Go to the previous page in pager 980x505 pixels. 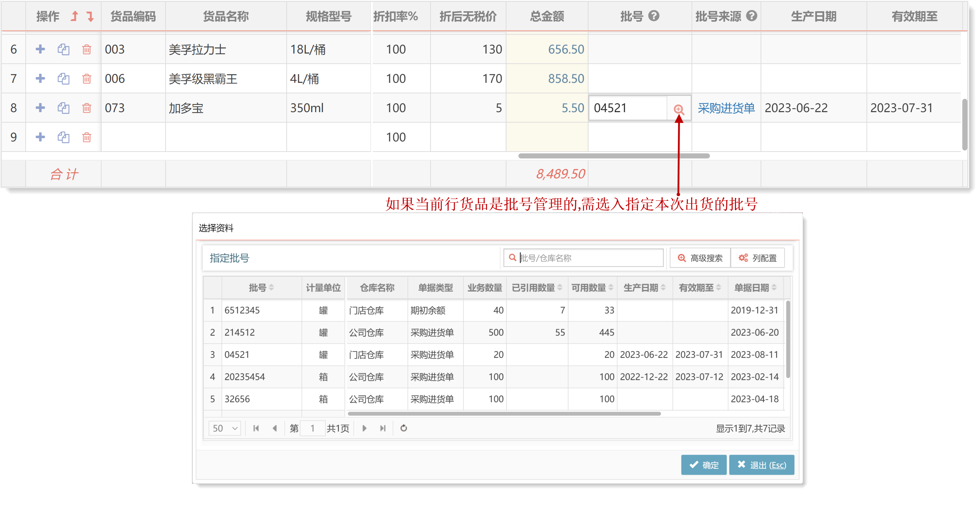click(275, 428)
